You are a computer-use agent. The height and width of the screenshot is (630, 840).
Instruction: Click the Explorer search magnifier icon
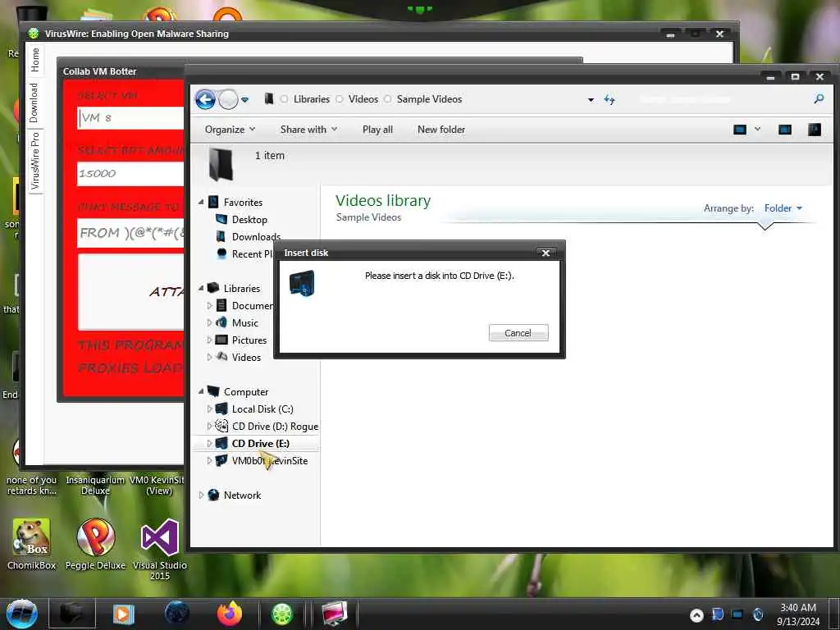pos(819,99)
